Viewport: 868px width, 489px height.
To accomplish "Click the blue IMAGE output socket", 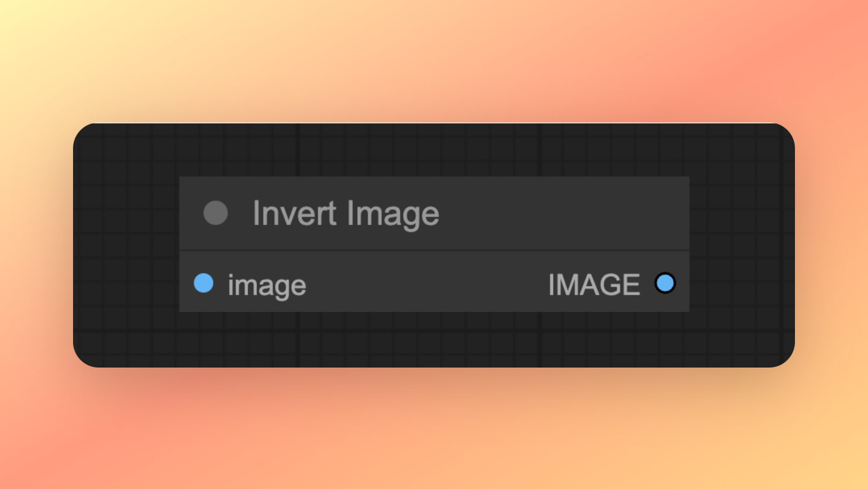I will pos(665,283).
